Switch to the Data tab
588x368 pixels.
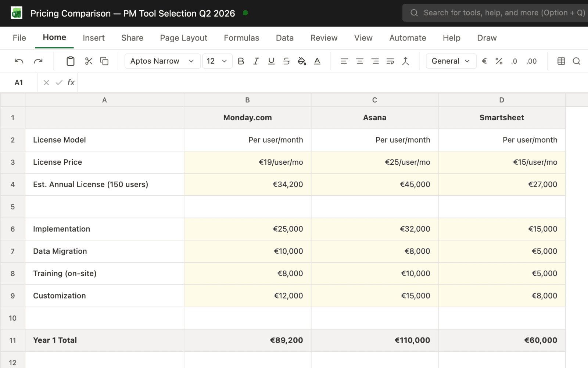click(285, 38)
